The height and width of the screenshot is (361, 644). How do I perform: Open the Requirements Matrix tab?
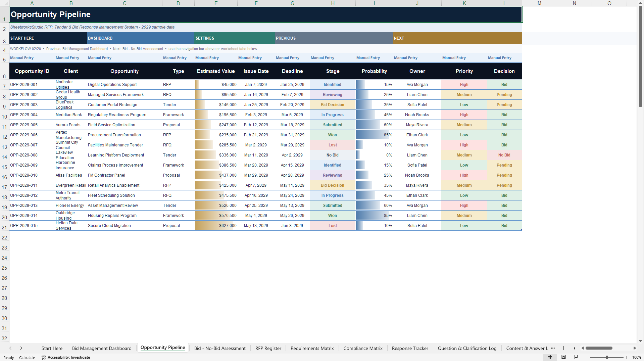pyautogui.click(x=312, y=348)
